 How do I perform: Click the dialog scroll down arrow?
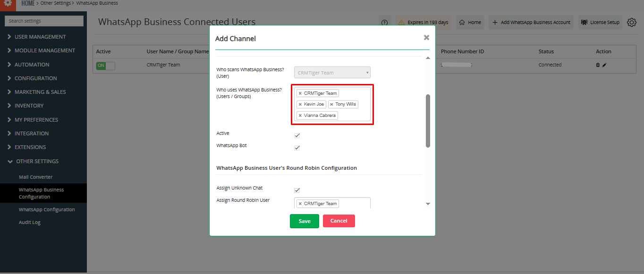(x=428, y=204)
